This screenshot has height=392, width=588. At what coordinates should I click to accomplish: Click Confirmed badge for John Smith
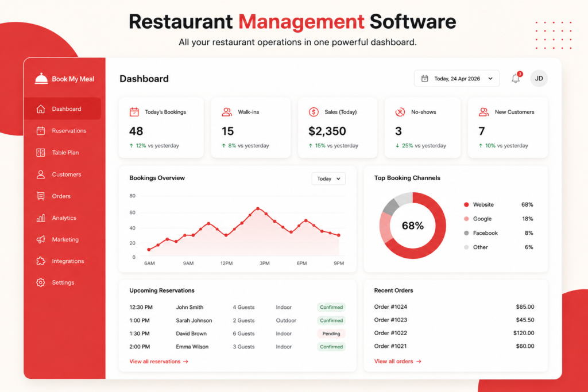coord(331,307)
